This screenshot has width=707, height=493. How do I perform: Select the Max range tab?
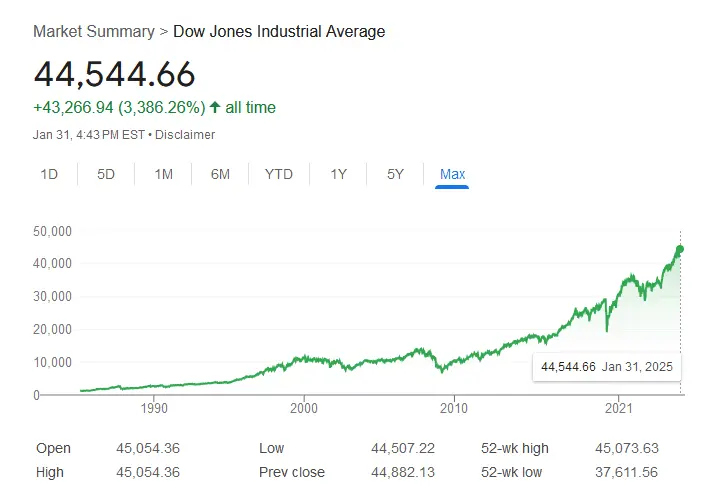[452, 174]
